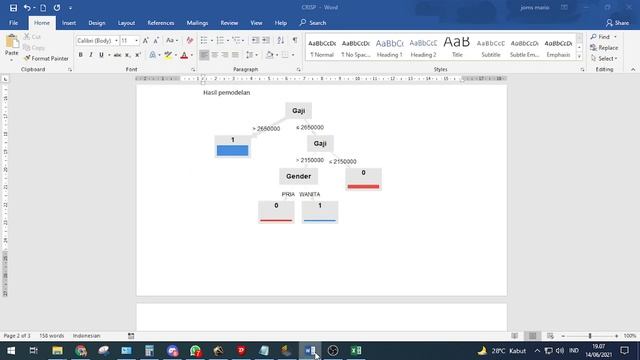
Task: Clear all formatting
Action: (189, 40)
